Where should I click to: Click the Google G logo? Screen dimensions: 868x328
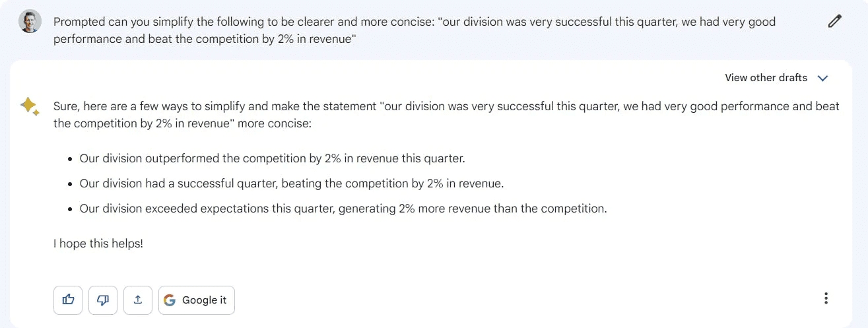170,300
